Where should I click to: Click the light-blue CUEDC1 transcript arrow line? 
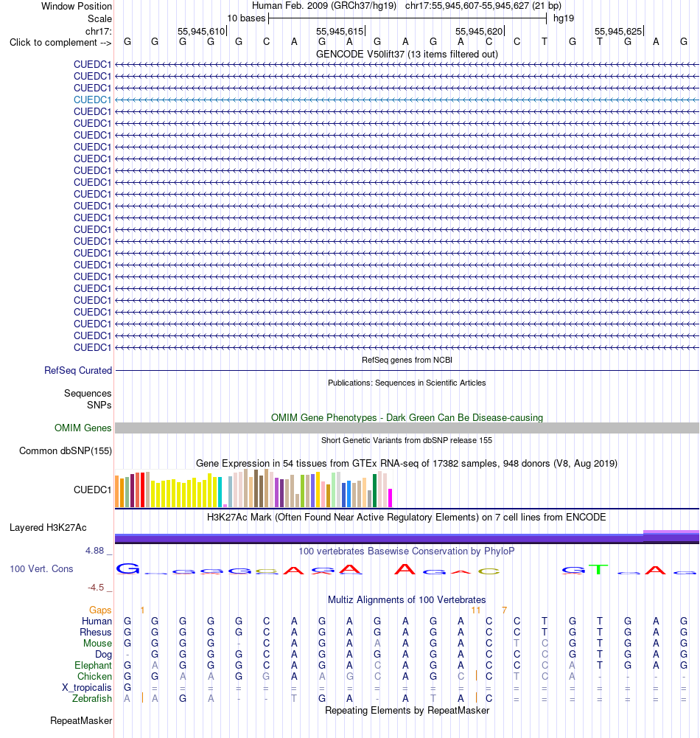pos(407,100)
